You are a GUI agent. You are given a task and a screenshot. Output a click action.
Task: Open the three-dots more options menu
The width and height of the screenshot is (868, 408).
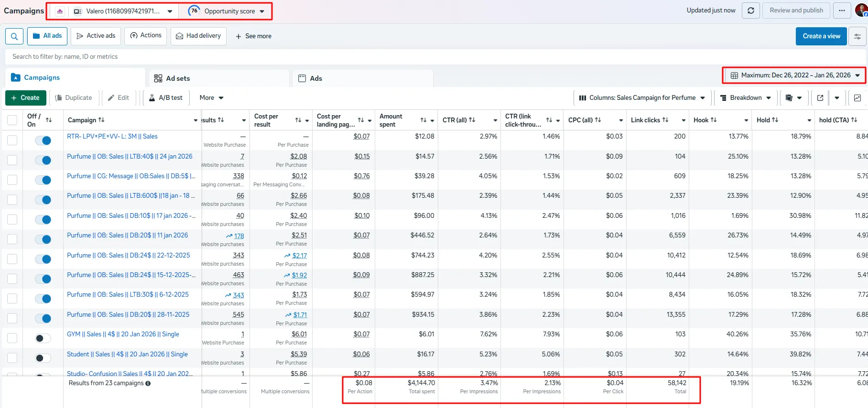coord(842,11)
